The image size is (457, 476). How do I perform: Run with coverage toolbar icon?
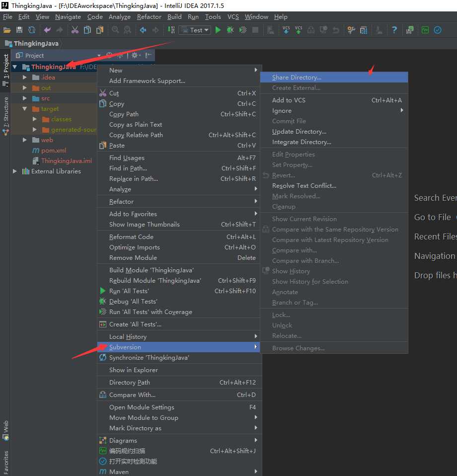point(243,30)
